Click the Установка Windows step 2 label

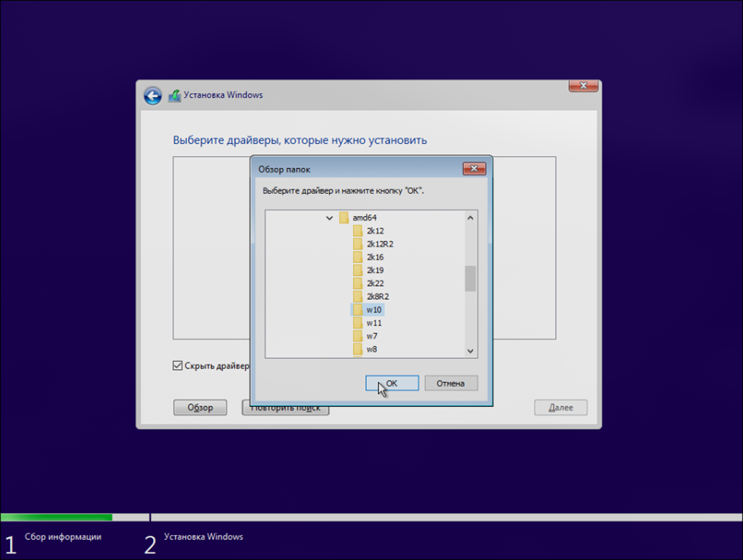(203, 537)
